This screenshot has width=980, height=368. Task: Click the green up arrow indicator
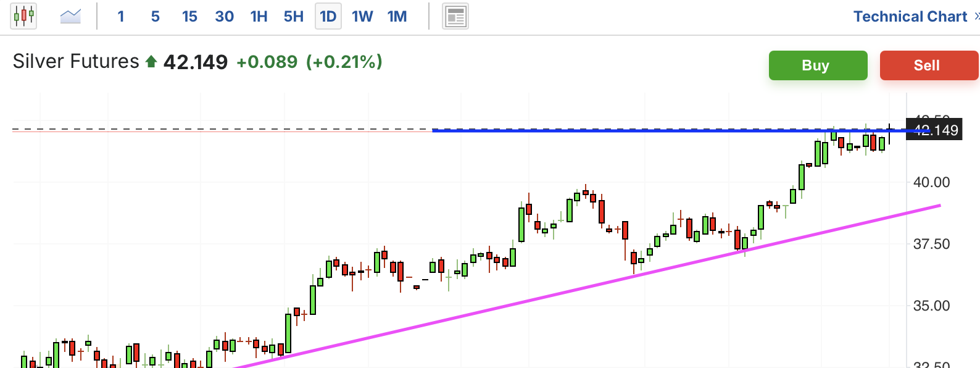[x=151, y=61]
